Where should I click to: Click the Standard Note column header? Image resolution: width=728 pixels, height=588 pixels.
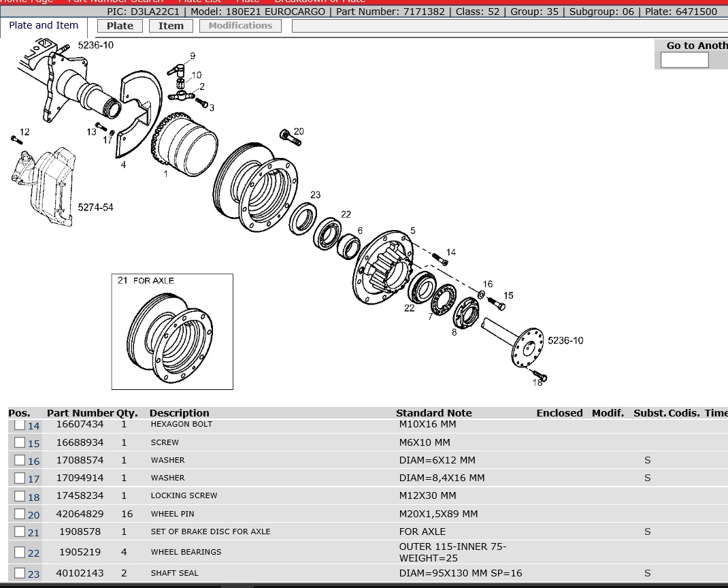pyautogui.click(x=433, y=413)
